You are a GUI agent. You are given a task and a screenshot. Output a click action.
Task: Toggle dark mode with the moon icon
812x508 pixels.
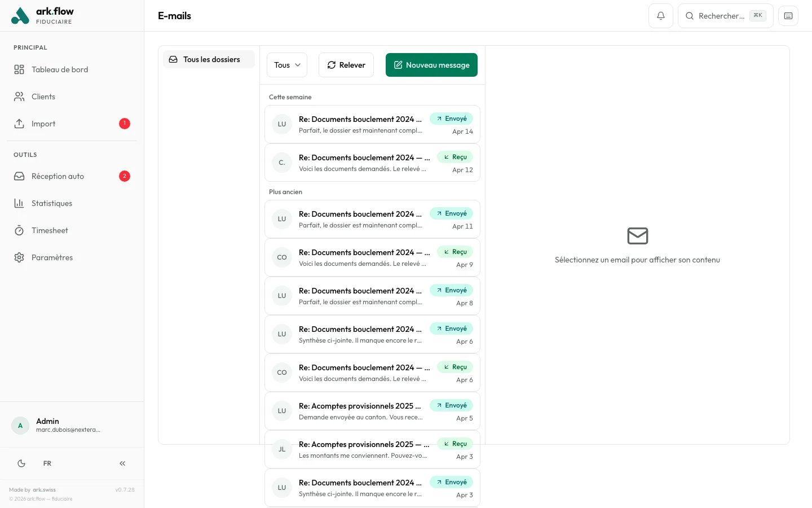(x=21, y=463)
